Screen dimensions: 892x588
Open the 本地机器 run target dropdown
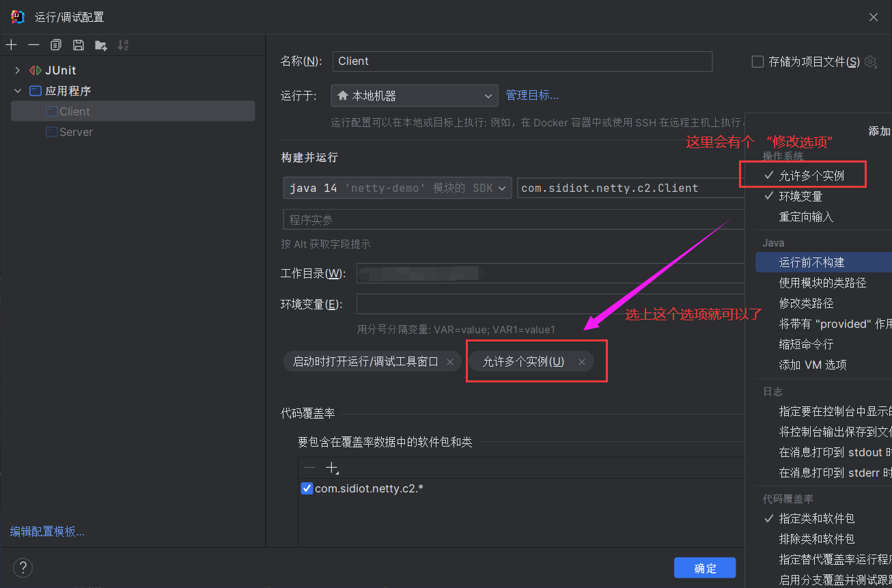pos(414,96)
